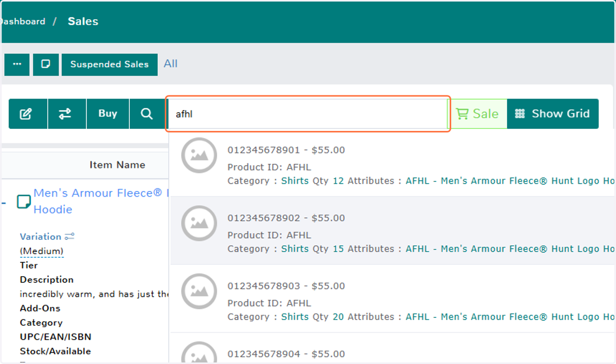This screenshot has width=616, height=364.
Task: Click attributes link in 012345678901 result
Action: point(510,181)
